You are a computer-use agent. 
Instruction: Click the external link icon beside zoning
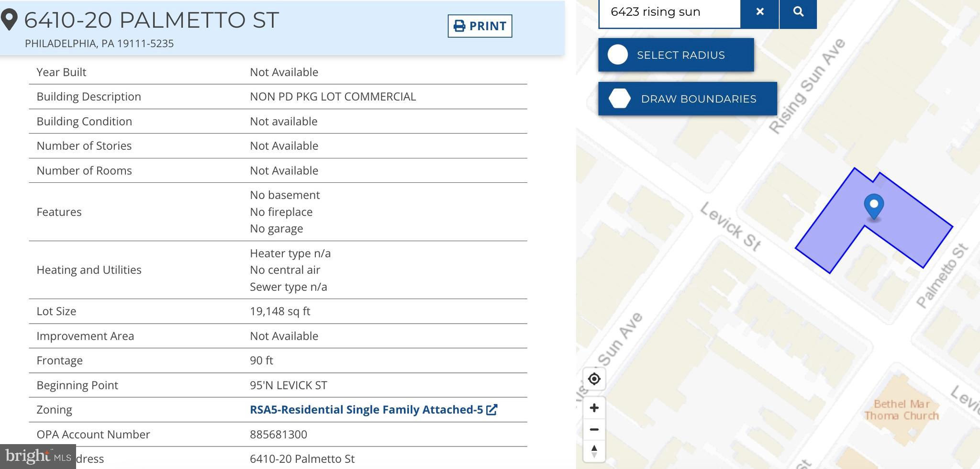click(x=492, y=410)
